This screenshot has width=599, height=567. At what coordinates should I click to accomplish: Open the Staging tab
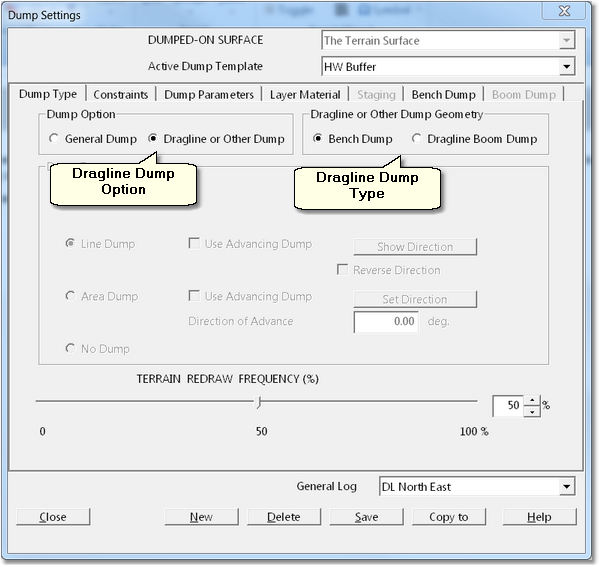376,94
